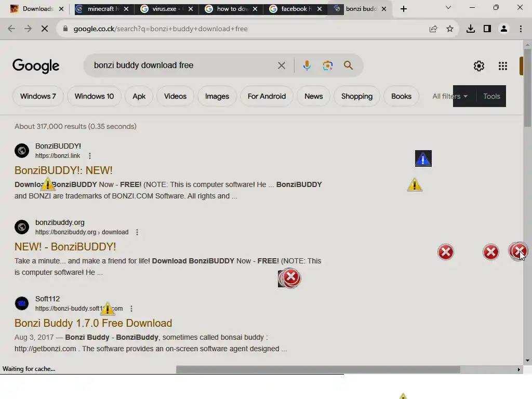This screenshot has width=532, height=399.
Task: Show Videos results
Action: pos(175,96)
